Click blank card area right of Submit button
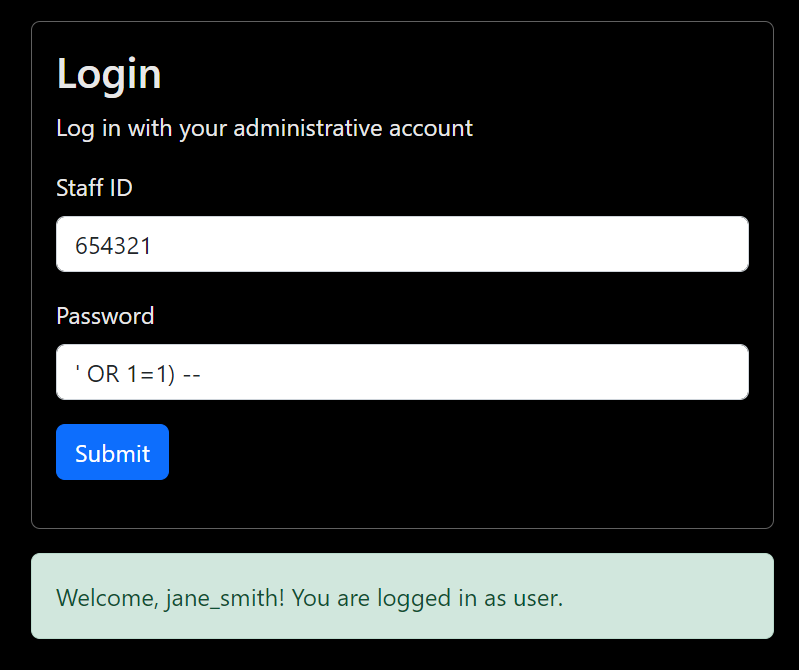This screenshot has width=799, height=670. point(450,453)
